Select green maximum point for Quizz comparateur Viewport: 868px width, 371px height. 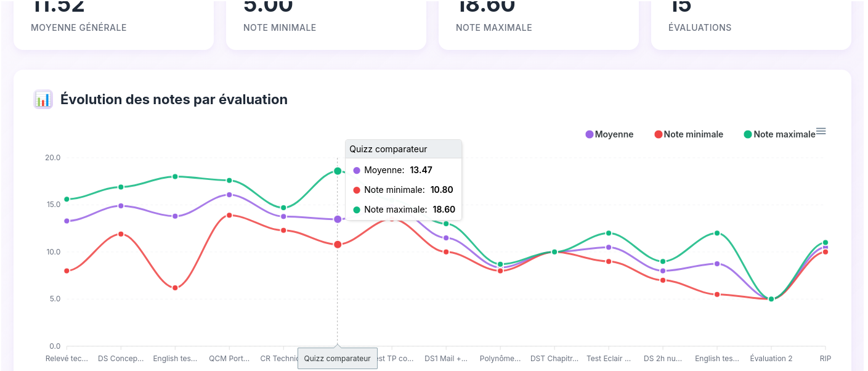(338, 171)
